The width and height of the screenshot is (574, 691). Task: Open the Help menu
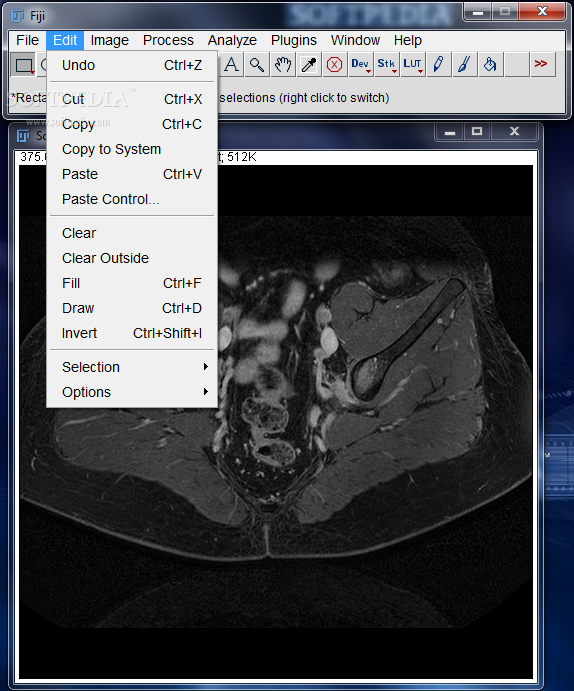click(408, 40)
